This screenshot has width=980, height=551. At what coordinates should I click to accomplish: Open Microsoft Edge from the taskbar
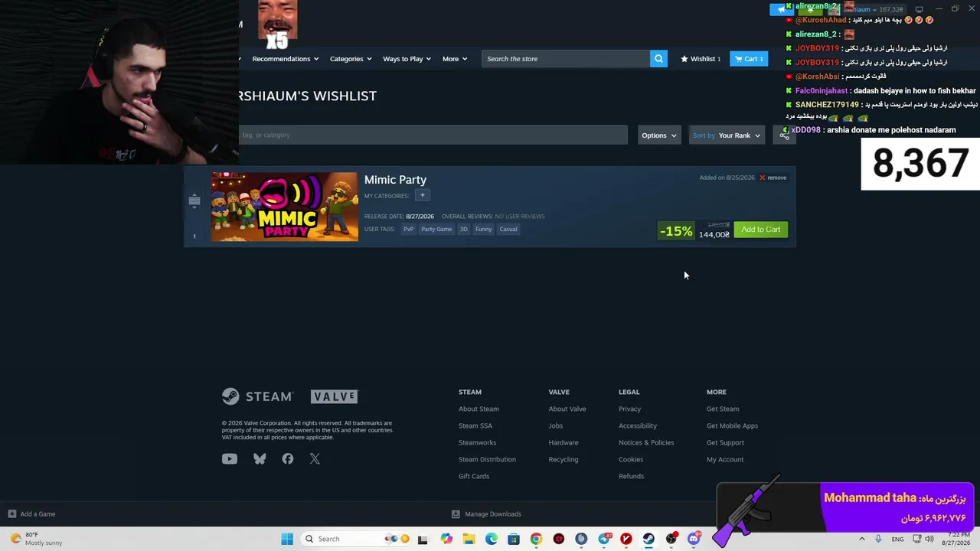tap(492, 539)
